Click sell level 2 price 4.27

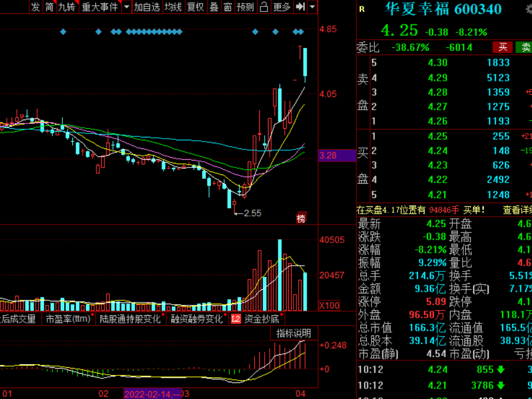coord(438,107)
